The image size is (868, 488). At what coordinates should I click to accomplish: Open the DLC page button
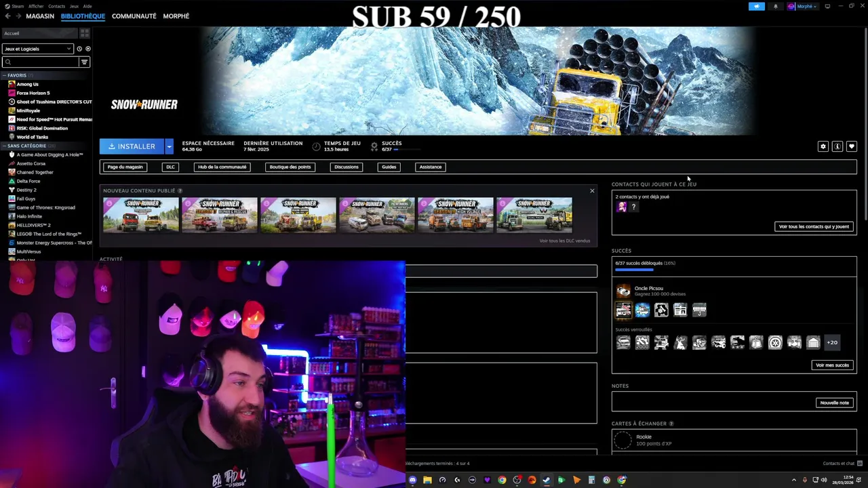click(170, 167)
